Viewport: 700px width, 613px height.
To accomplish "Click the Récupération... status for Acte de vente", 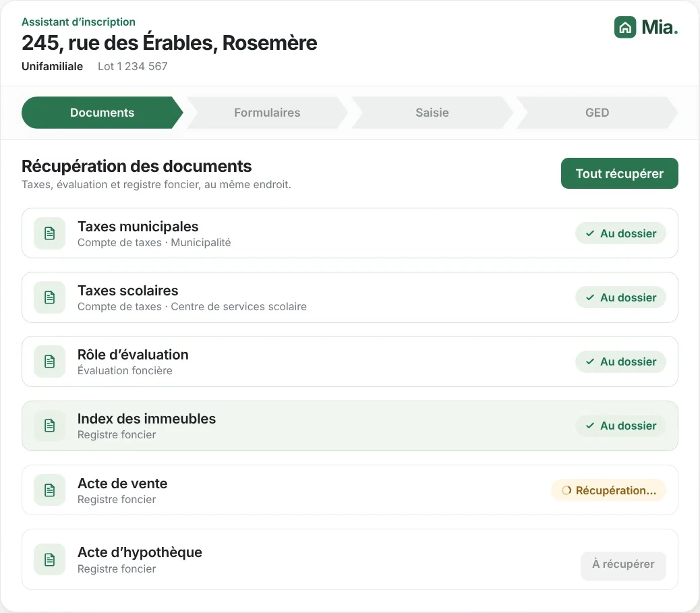I will pos(608,490).
